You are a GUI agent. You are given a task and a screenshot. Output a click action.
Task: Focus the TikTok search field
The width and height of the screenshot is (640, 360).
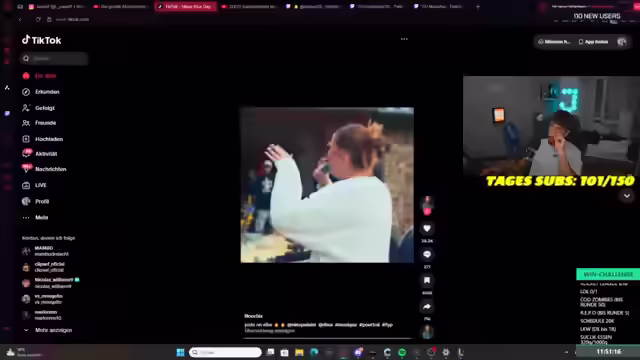click(x=54, y=58)
